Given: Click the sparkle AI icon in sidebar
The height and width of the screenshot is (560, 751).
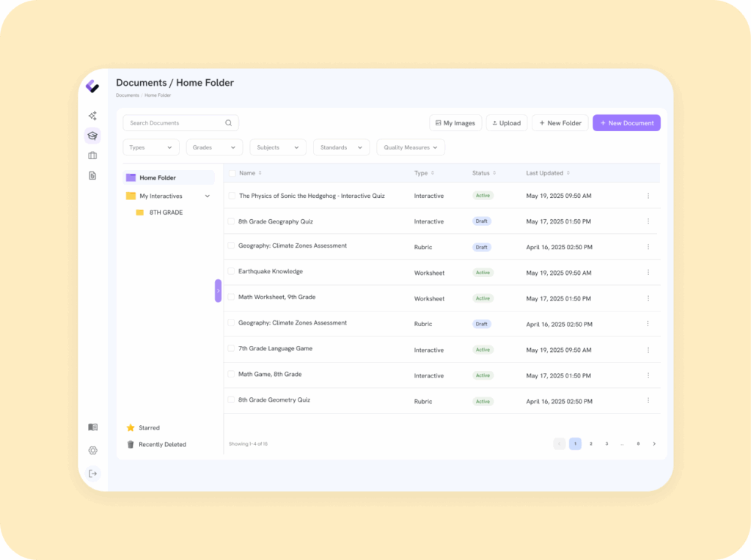Looking at the screenshot, I should (x=92, y=116).
